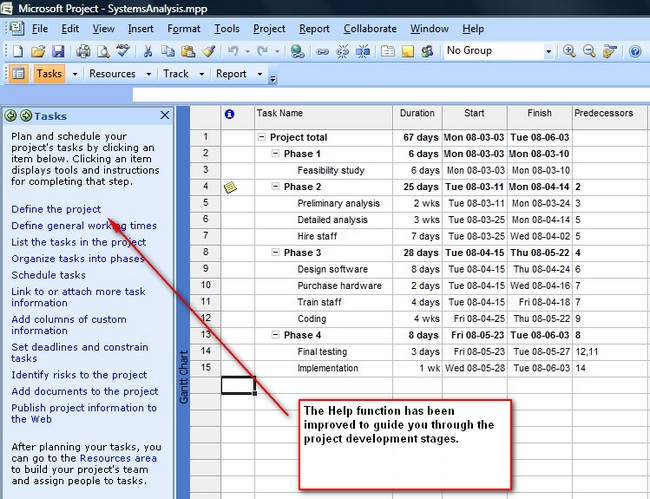
Task: Click the New blank project icon
Action: coord(18,51)
